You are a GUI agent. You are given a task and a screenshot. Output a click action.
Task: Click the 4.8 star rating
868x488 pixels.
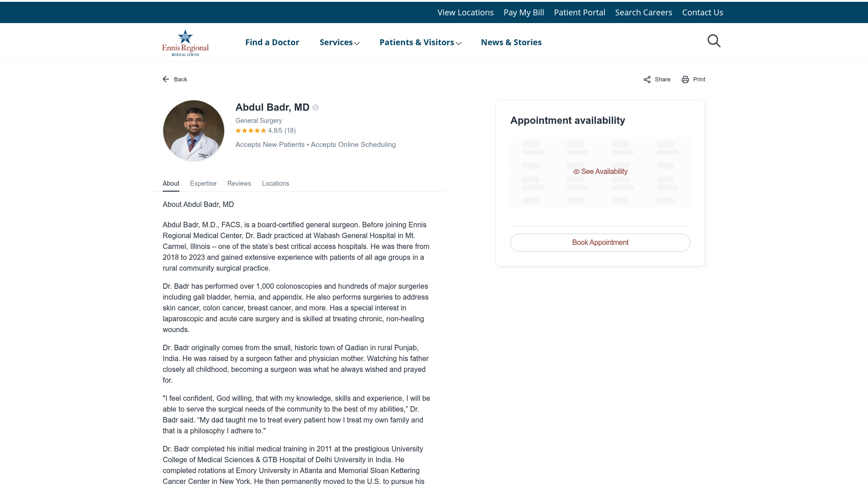(265, 131)
